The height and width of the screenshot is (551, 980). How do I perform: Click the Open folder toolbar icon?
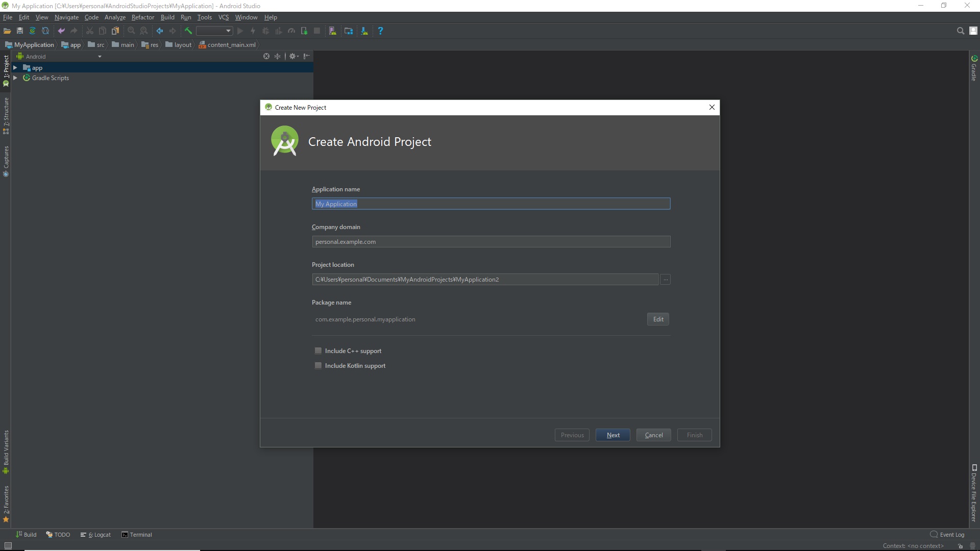7,31
